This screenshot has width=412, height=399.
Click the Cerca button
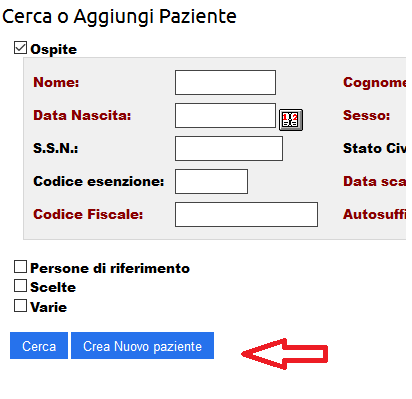tap(39, 346)
